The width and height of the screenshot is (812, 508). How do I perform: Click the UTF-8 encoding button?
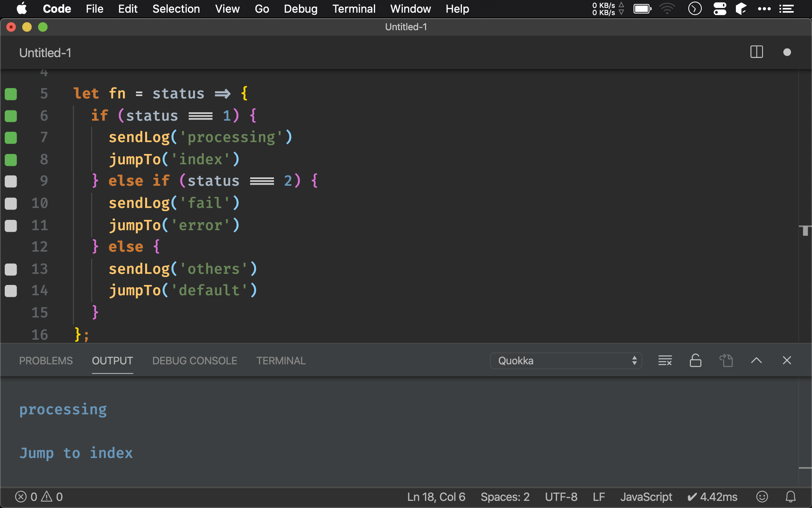tap(561, 496)
